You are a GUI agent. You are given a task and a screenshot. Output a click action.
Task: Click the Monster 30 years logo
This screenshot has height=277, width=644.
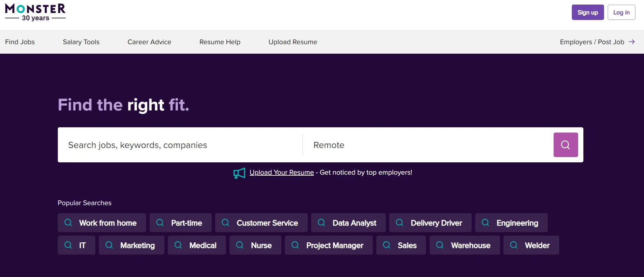point(35,12)
